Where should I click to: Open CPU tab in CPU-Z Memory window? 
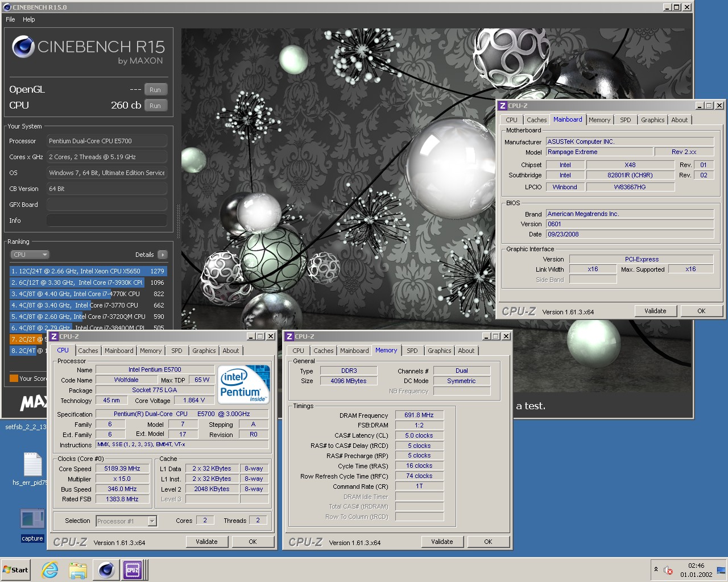299,351
